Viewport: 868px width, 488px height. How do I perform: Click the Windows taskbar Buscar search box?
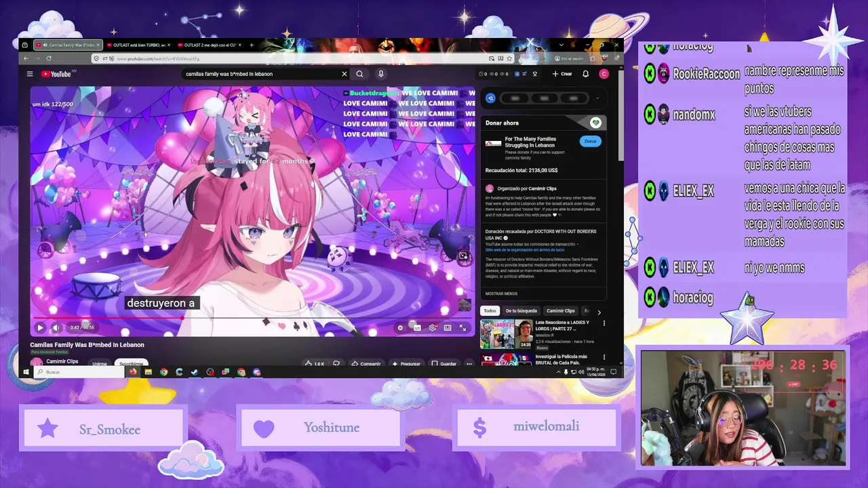coord(79,371)
